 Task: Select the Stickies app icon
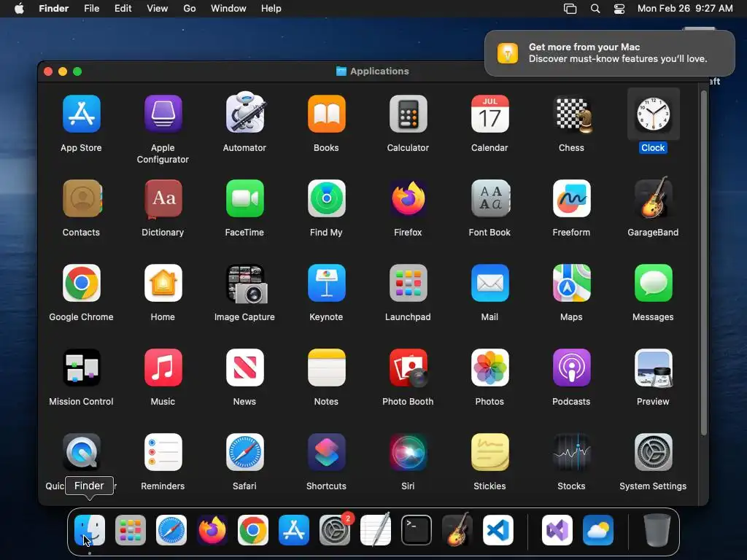(x=489, y=452)
